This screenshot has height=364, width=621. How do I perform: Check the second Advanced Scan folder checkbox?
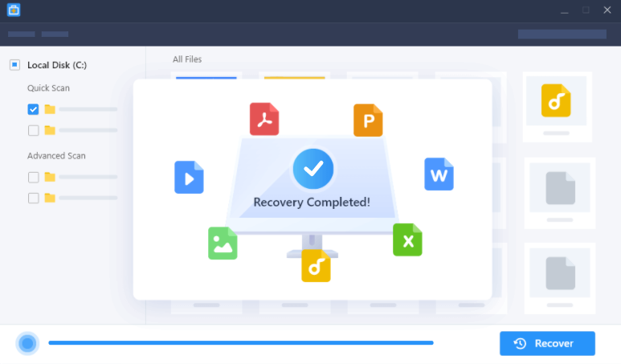[33, 198]
